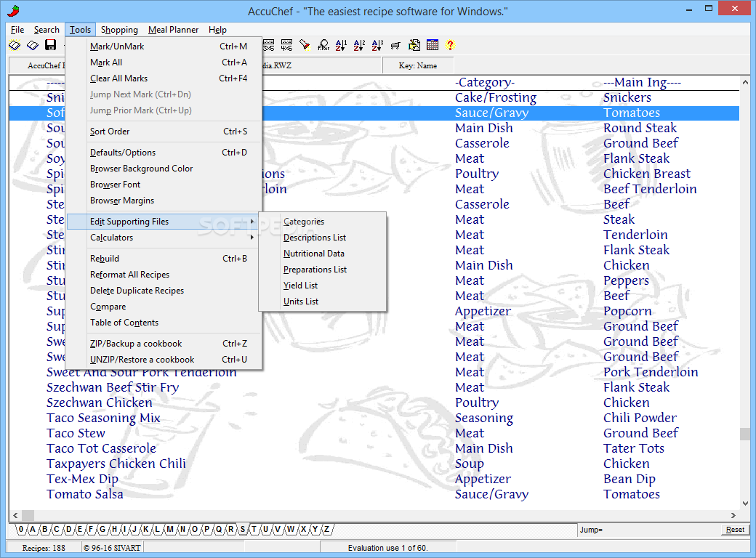The height and width of the screenshot is (558, 756).
Task: Click the vertical scrollbar down arrow
Action: click(745, 504)
